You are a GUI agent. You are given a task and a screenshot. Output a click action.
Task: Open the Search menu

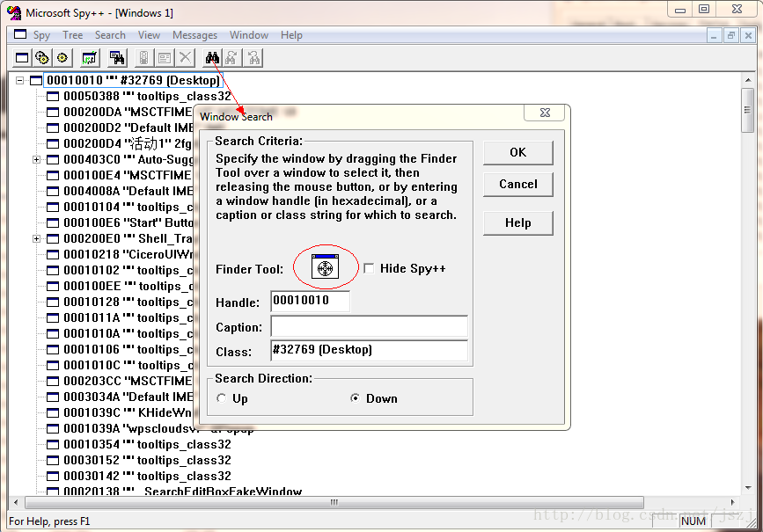click(x=110, y=35)
